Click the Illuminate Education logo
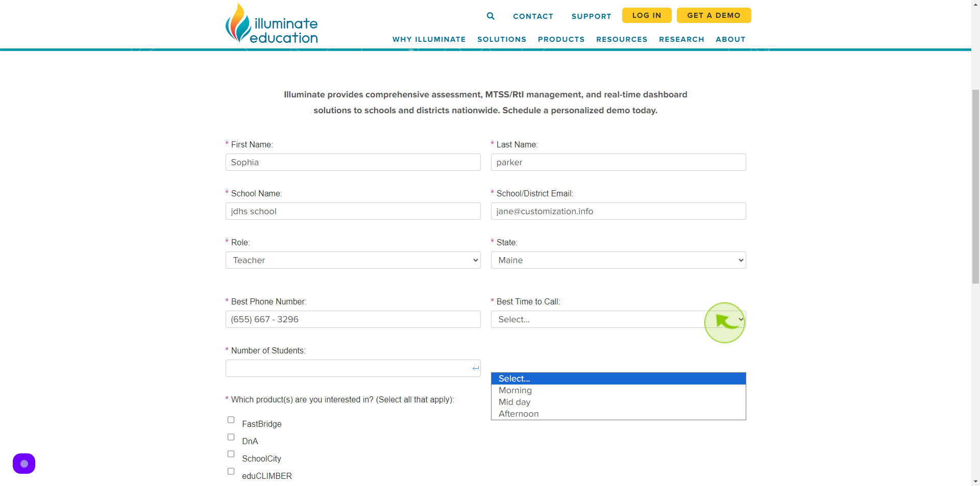Screen dimensions: 980x486 [272, 23]
